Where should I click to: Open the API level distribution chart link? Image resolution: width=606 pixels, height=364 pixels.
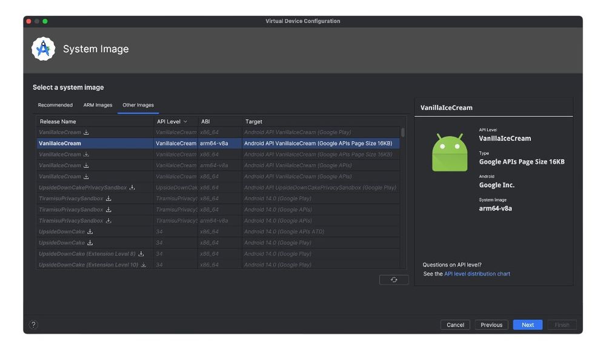[477, 274]
